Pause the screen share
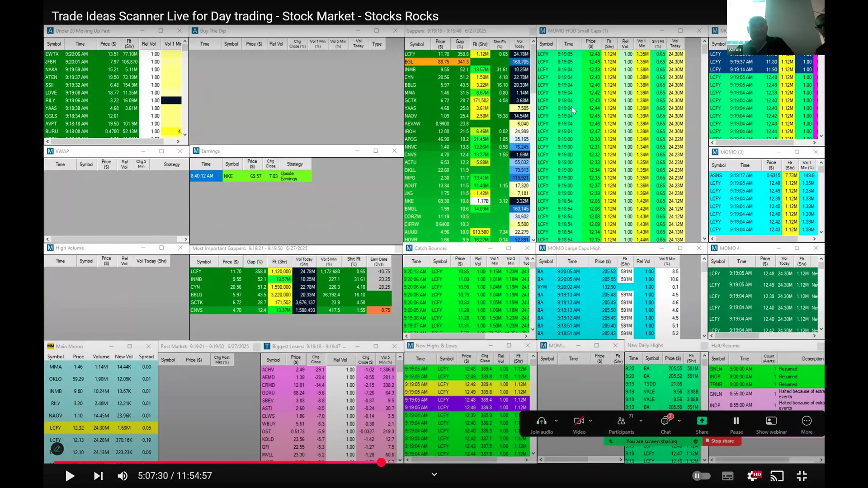The height and width of the screenshot is (488, 868). point(736,421)
